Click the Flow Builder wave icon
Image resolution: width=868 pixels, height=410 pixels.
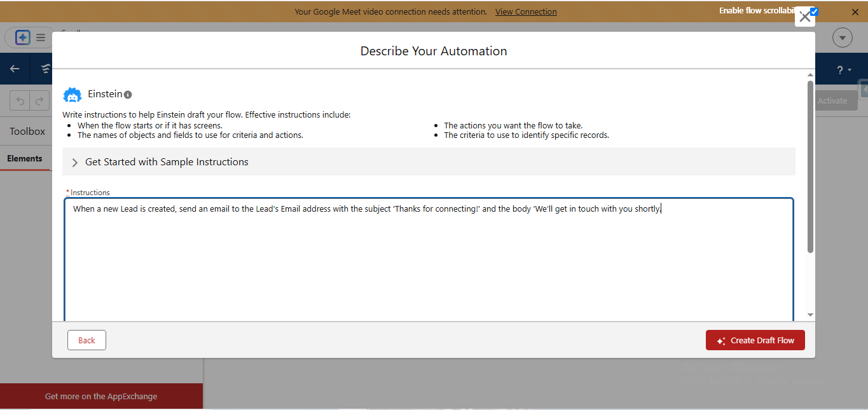point(46,69)
